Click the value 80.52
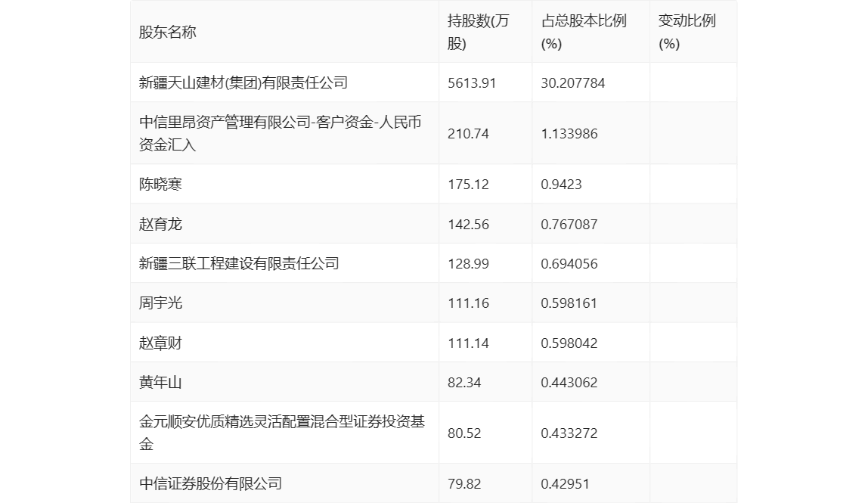This screenshot has width=868, height=503. pyautogui.click(x=464, y=433)
